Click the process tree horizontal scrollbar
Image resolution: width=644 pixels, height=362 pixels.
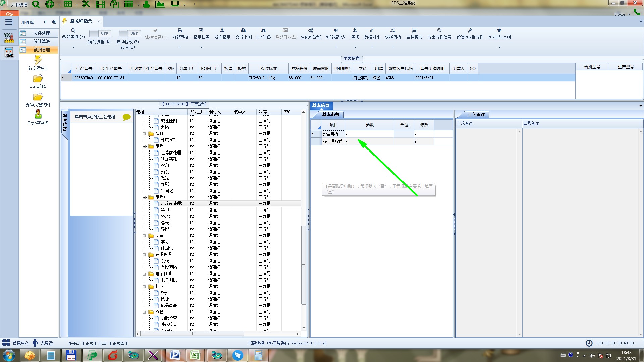click(192, 334)
